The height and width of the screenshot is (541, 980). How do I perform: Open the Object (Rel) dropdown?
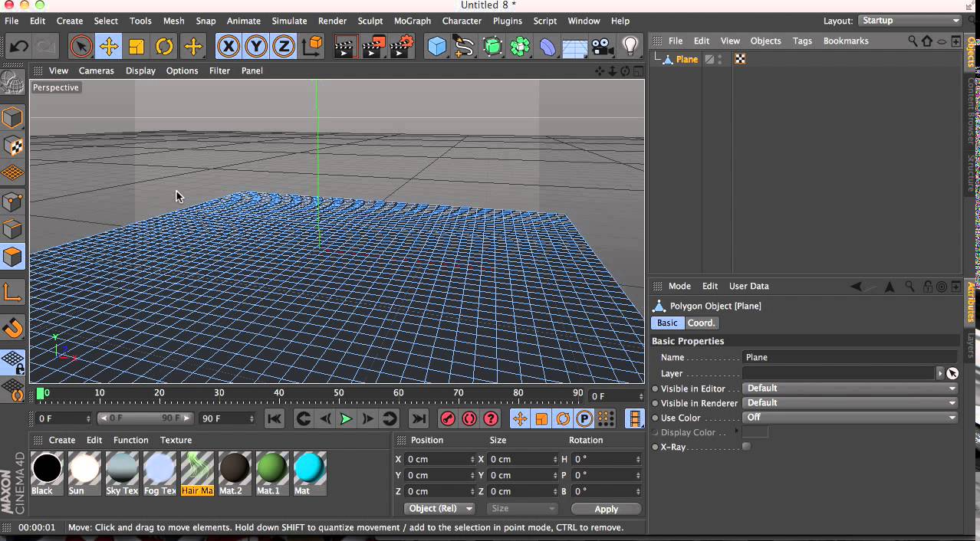440,508
